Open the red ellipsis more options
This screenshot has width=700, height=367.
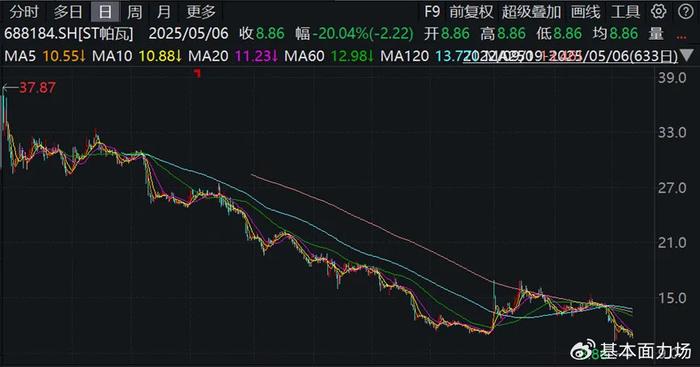(x=682, y=37)
